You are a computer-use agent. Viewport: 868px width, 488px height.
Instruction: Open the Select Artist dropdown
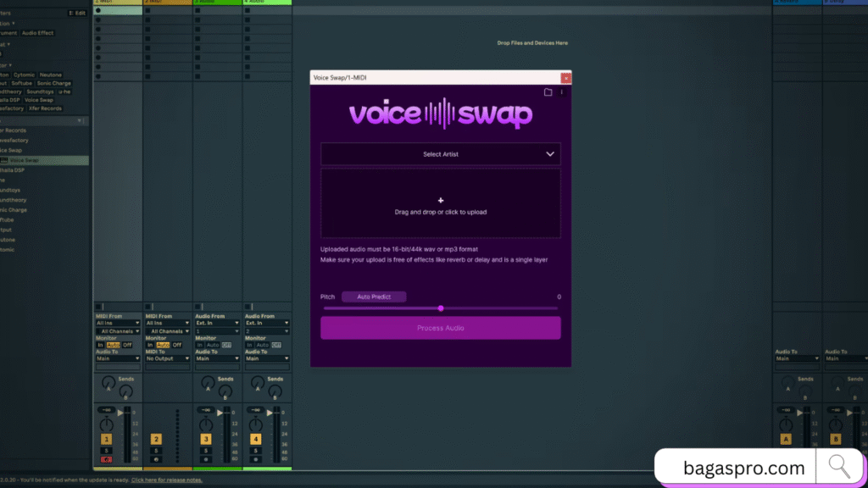pyautogui.click(x=440, y=154)
